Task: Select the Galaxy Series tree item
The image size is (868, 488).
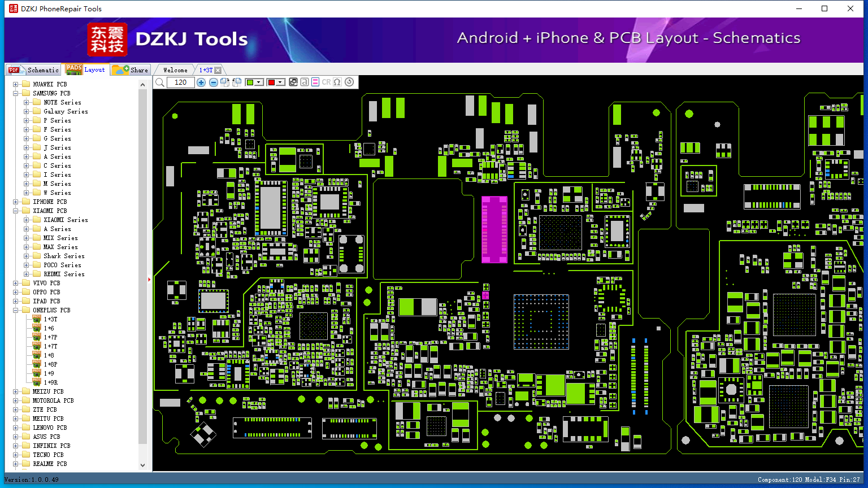Action: (x=66, y=111)
